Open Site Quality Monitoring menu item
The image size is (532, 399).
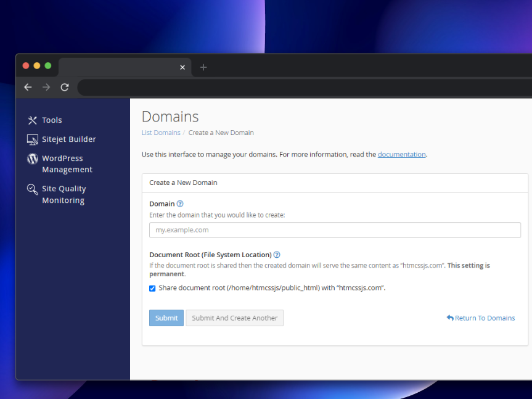[x=63, y=194]
